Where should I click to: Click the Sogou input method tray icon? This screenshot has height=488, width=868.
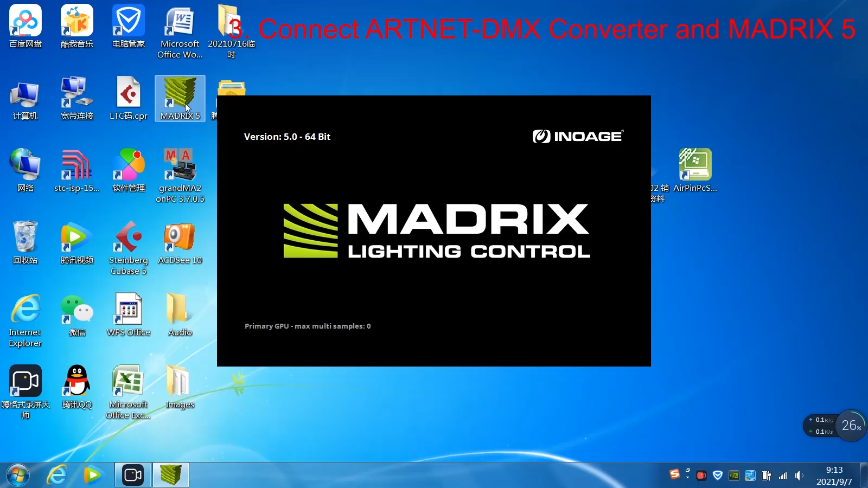[674, 474]
